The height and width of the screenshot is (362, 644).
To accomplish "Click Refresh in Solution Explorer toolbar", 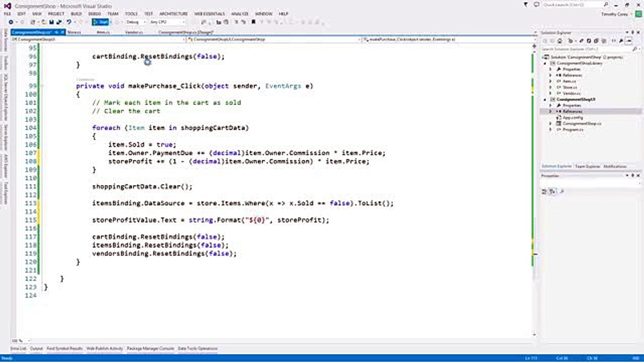I will pos(589,41).
